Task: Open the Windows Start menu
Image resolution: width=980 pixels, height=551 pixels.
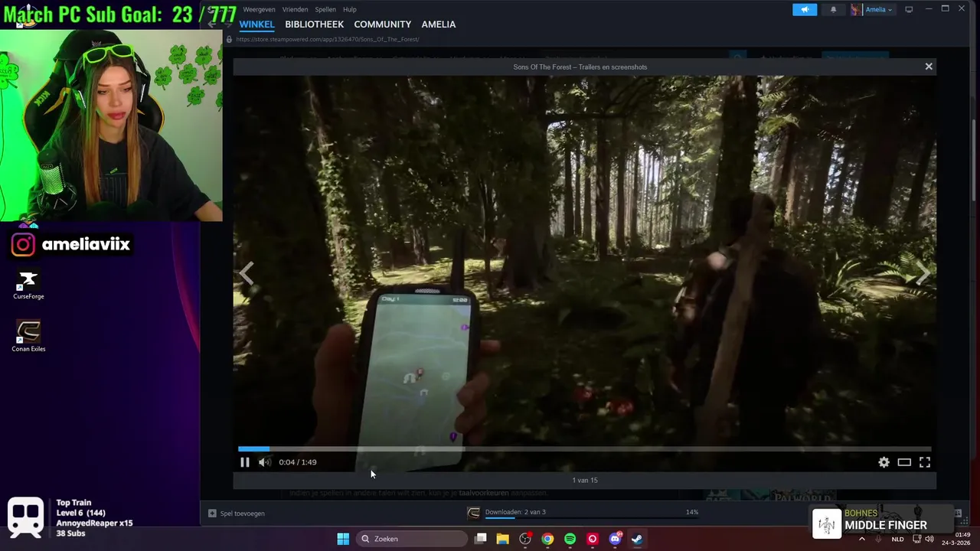Action: pos(343,539)
